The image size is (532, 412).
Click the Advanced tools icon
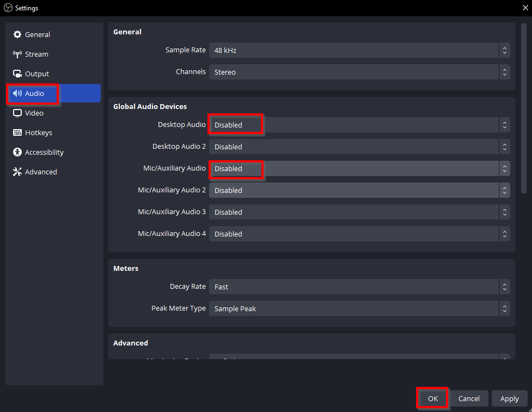[17, 172]
